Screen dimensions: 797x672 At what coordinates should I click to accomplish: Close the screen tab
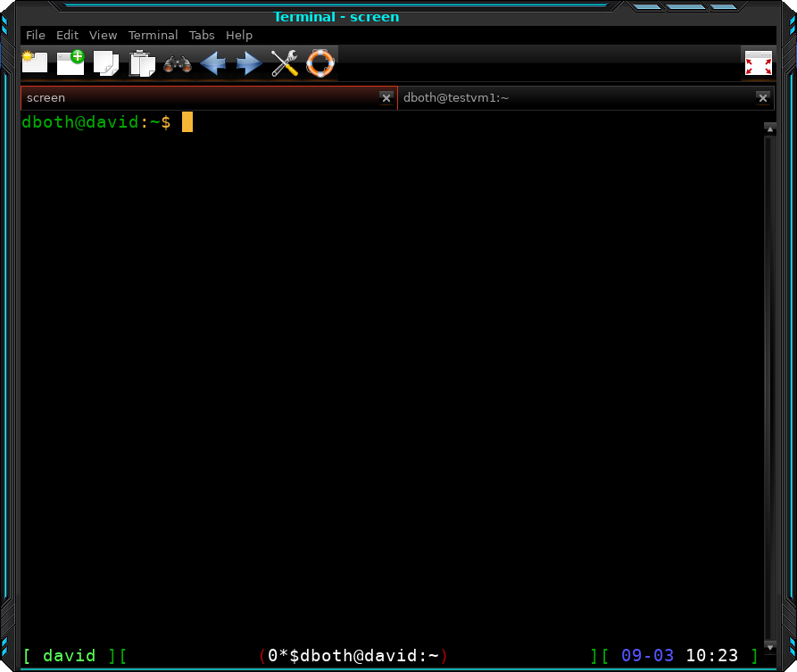click(386, 97)
